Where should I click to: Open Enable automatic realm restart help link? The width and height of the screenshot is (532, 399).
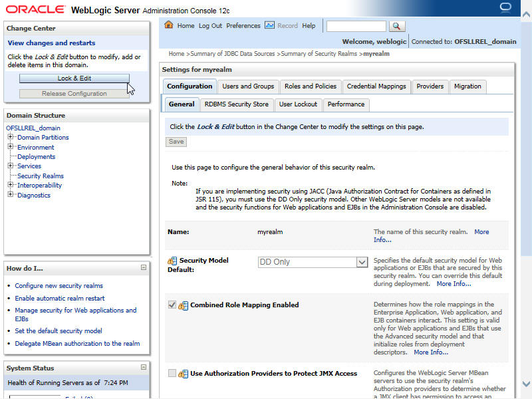(x=60, y=298)
